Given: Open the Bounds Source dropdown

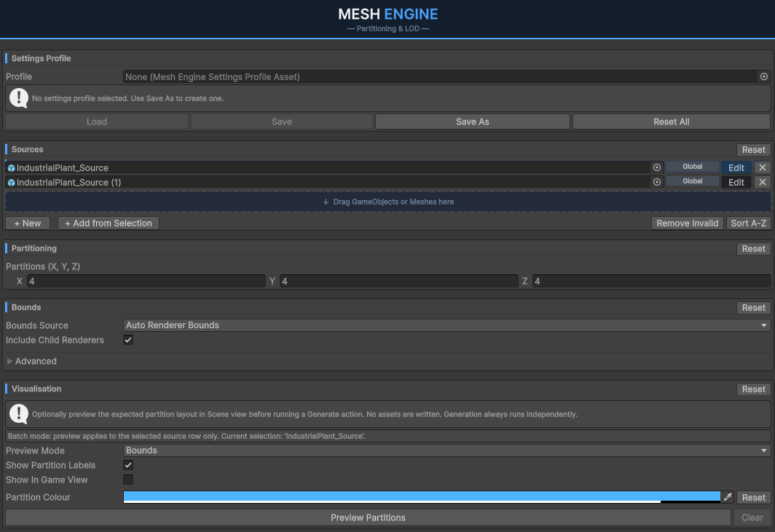Looking at the screenshot, I should [446, 325].
